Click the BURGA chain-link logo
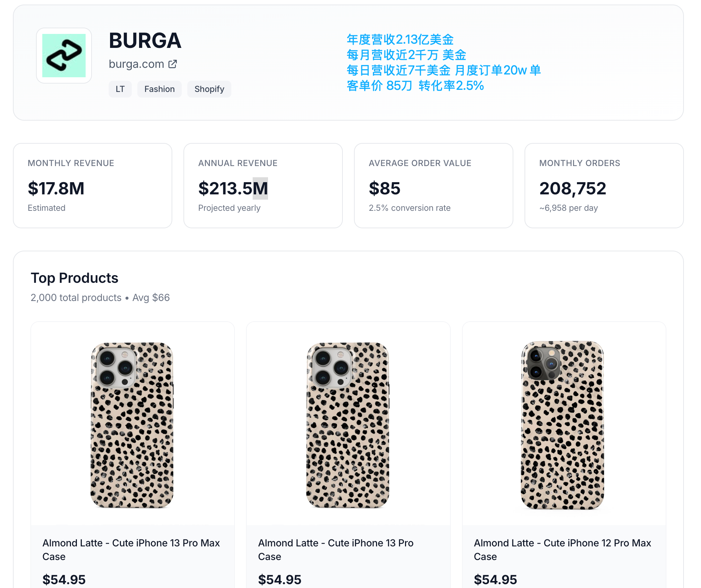This screenshot has height=588, width=701. coord(64,56)
